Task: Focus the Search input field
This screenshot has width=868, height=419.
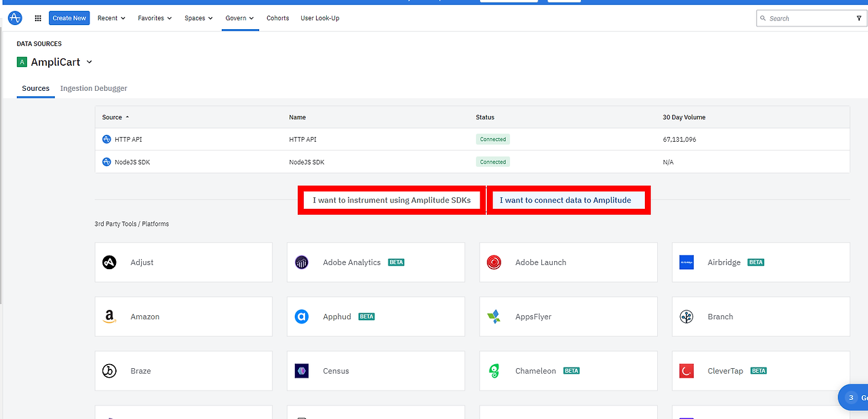Action: [x=807, y=18]
